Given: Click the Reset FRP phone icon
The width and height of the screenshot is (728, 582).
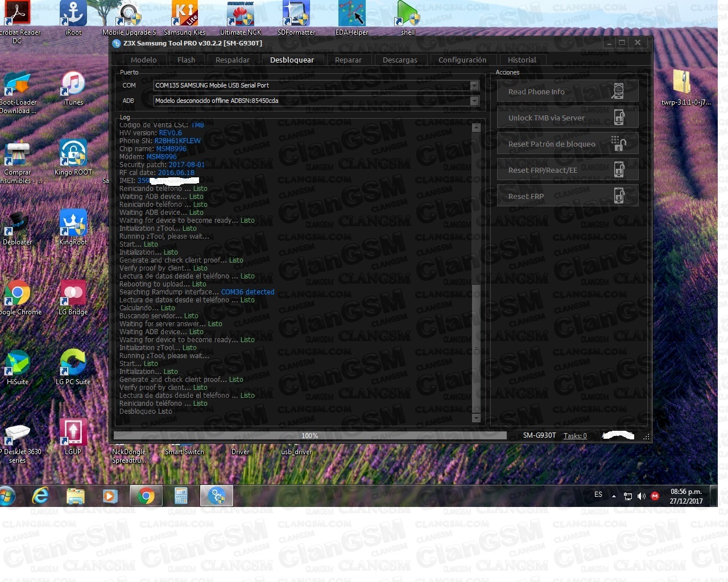Looking at the screenshot, I should tap(619, 196).
